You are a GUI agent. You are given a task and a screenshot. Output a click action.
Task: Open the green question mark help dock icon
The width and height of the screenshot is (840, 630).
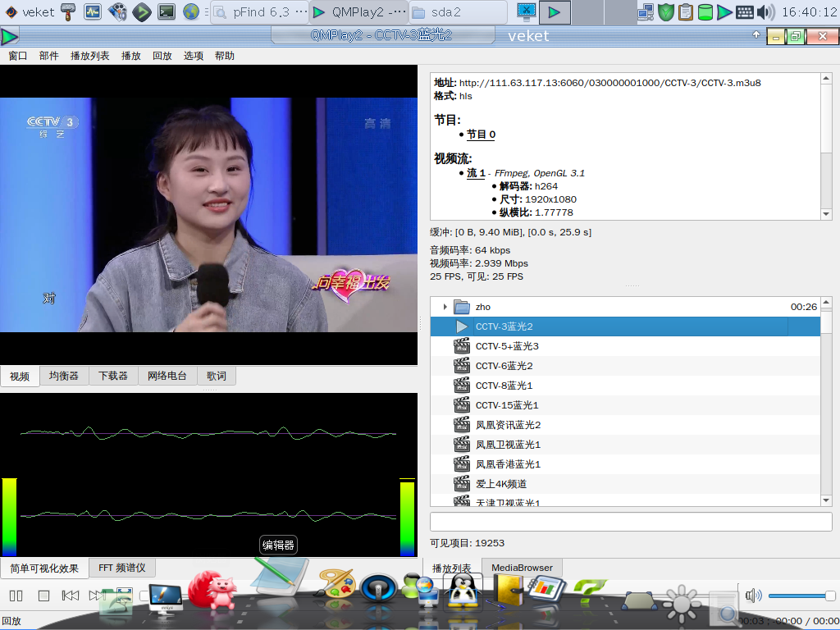pos(589,591)
